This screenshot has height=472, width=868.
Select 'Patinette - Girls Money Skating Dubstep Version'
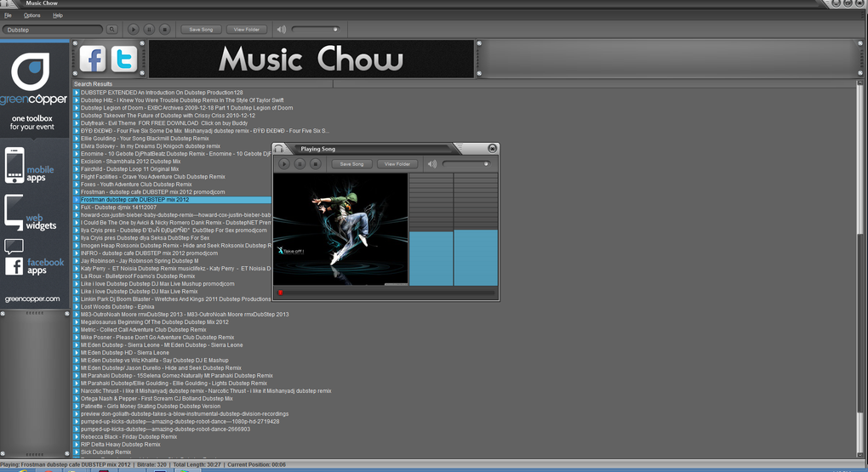coord(151,407)
